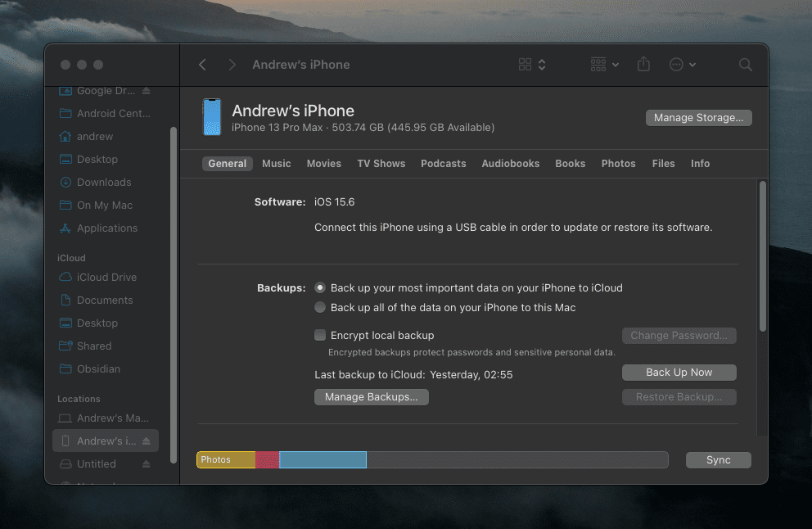
Task: Expand the group-by options dropdown
Action: tap(604, 65)
